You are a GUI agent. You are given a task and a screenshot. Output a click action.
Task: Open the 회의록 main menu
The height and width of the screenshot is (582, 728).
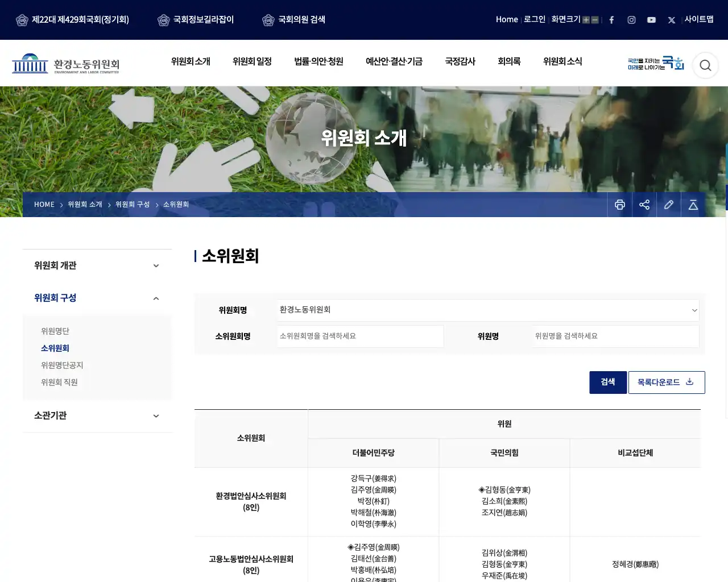coord(509,61)
